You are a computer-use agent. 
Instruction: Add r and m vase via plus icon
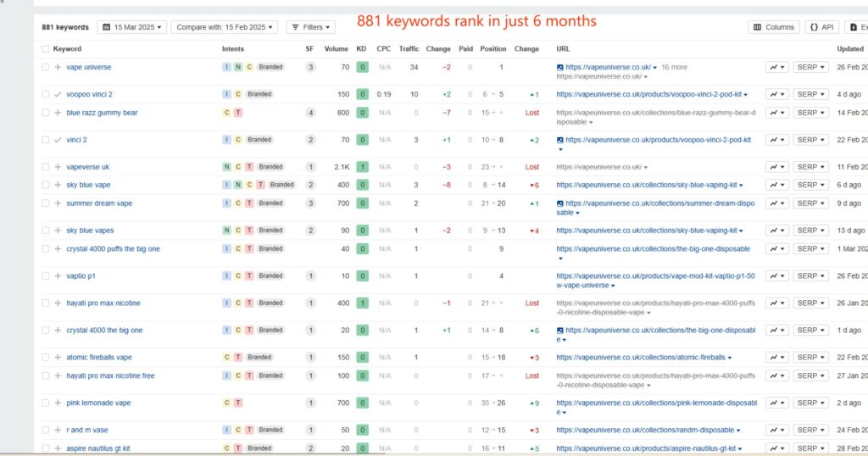coord(58,430)
